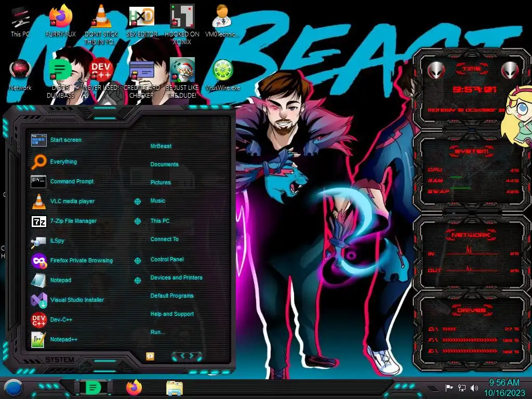
Task: Open Documents from start menu
Action: [165, 164]
